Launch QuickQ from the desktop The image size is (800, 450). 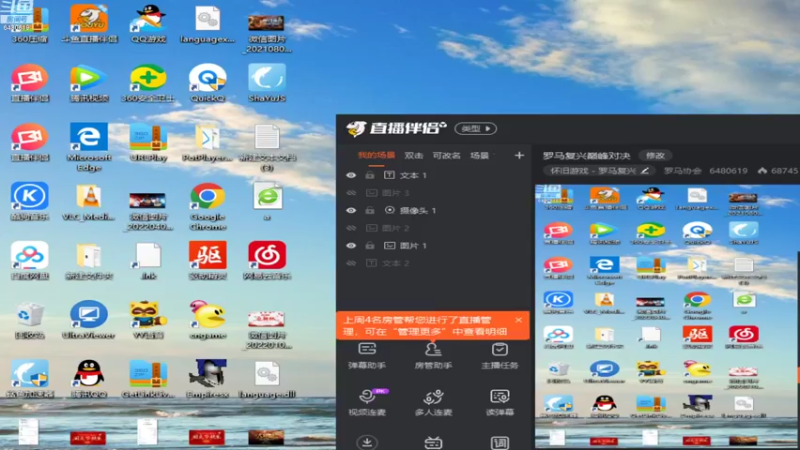[x=208, y=83]
